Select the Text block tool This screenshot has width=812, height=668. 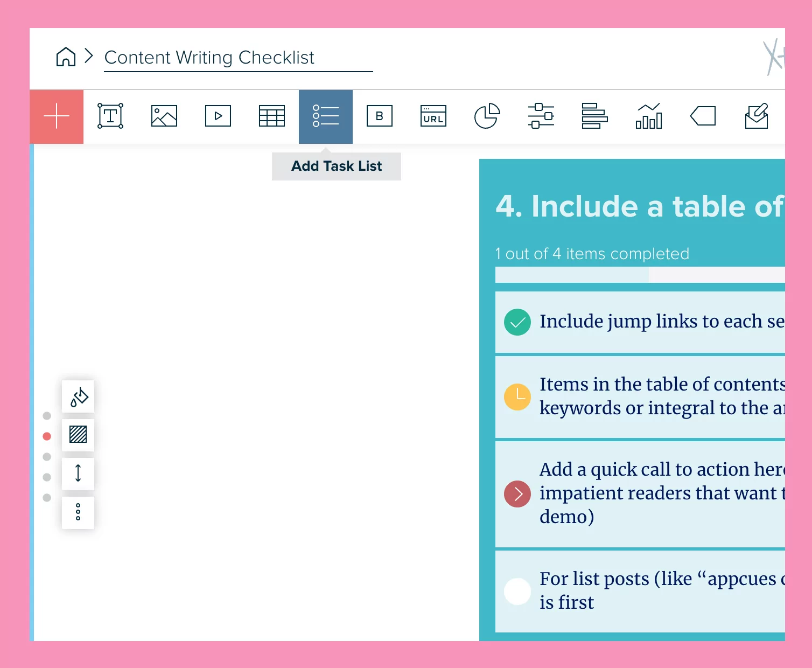pyautogui.click(x=110, y=116)
